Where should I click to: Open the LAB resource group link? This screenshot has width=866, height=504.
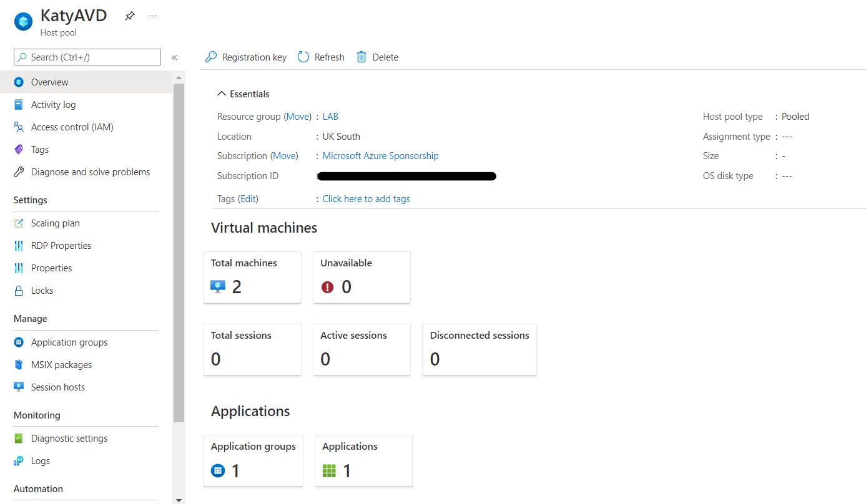pyautogui.click(x=330, y=116)
